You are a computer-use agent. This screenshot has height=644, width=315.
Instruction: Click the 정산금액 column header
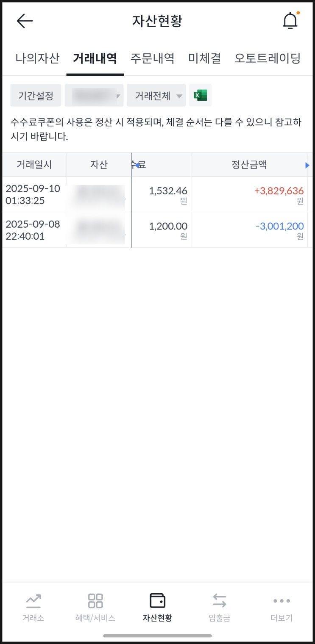(x=249, y=165)
